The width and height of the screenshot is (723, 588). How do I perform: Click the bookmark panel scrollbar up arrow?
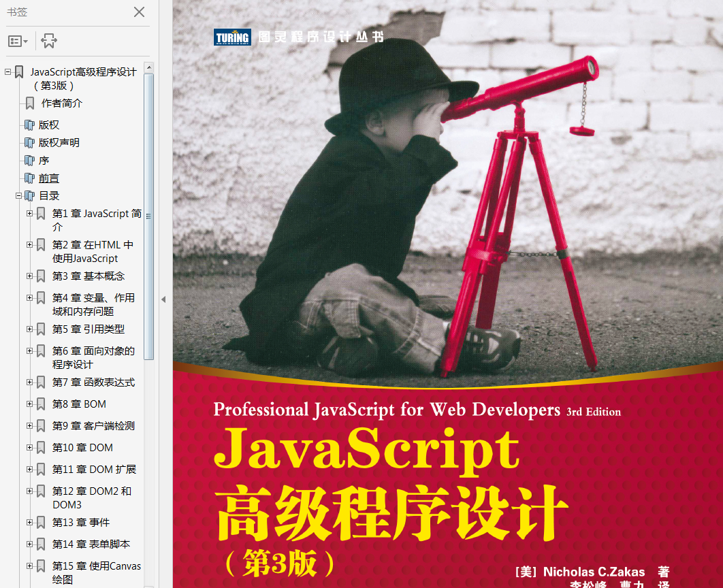pyautogui.click(x=149, y=68)
